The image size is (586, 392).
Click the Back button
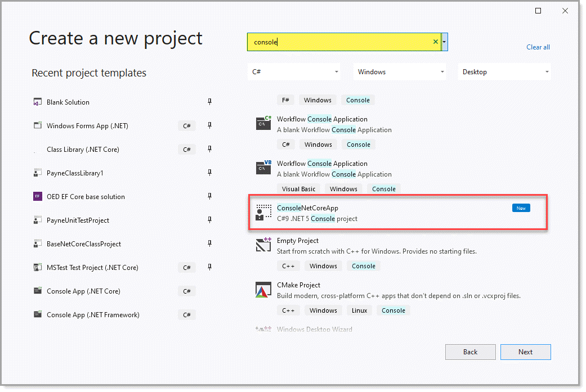[470, 352]
